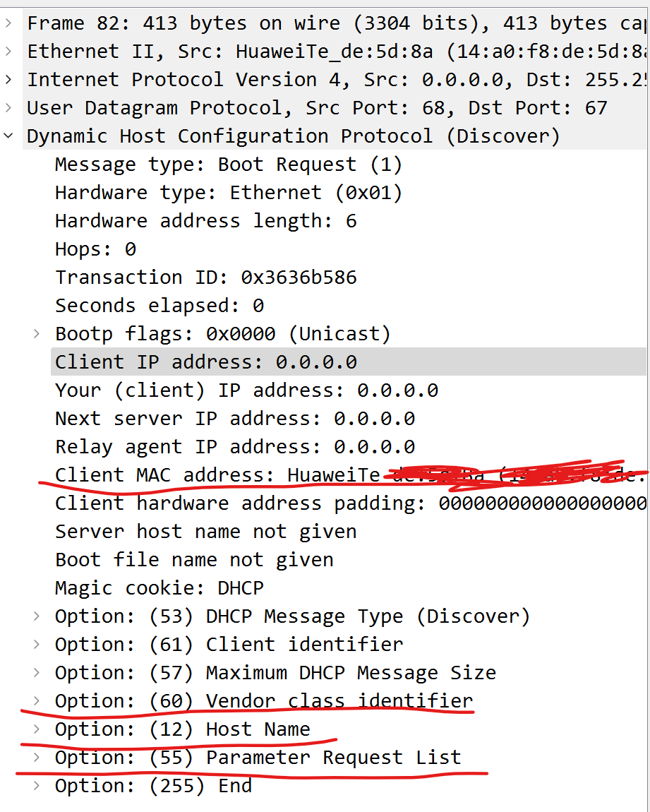
Task: Expand Option 55 Parameter Request List
Action: coord(37,758)
